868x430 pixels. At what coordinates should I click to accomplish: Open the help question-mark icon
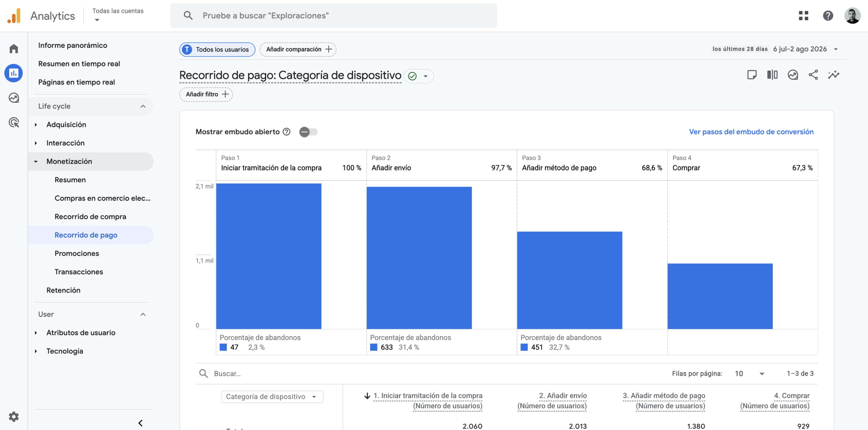[828, 16]
